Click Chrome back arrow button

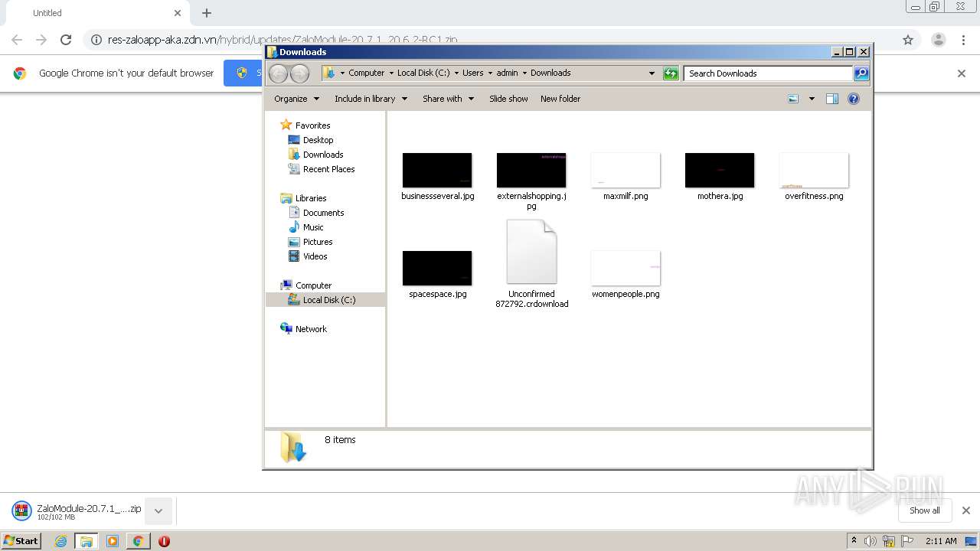coord(17,40)
